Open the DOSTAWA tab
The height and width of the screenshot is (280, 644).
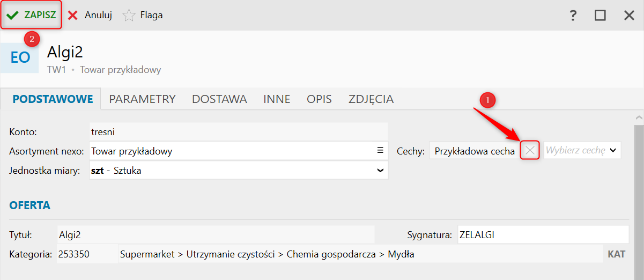pos(219,99)
